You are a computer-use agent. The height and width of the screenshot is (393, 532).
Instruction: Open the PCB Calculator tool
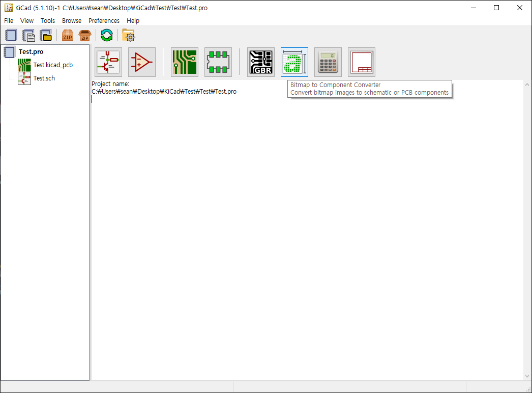[328, 62]
